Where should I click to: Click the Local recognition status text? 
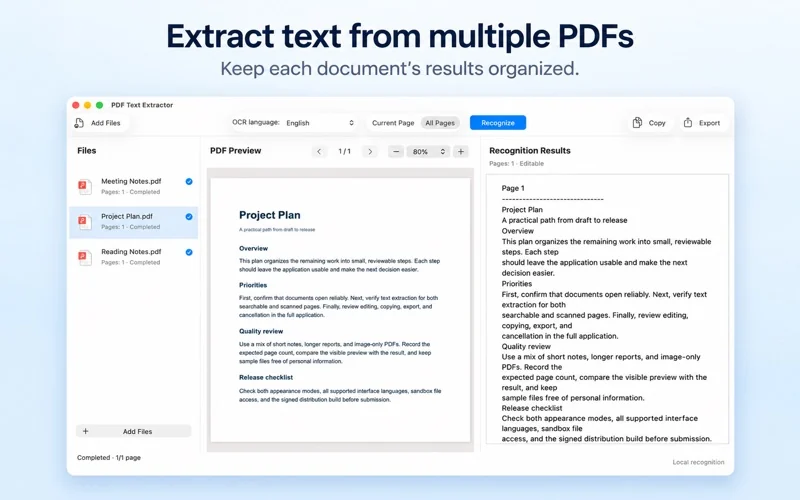698,462
